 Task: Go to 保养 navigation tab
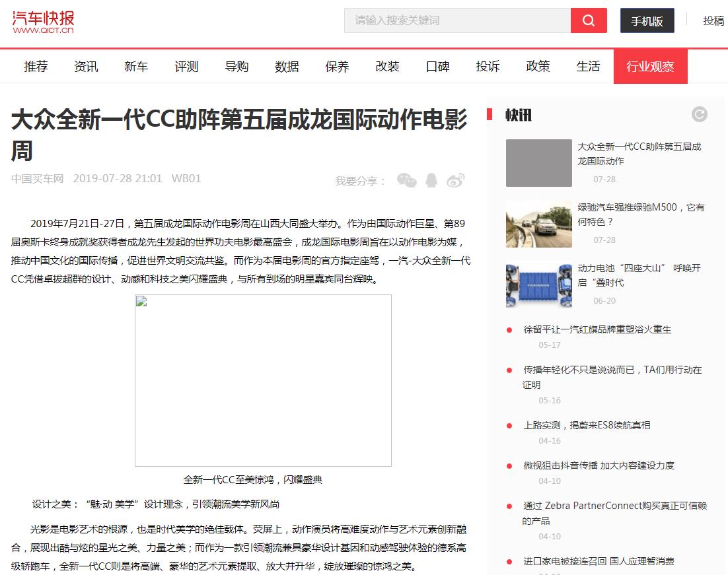click(337, 67)
